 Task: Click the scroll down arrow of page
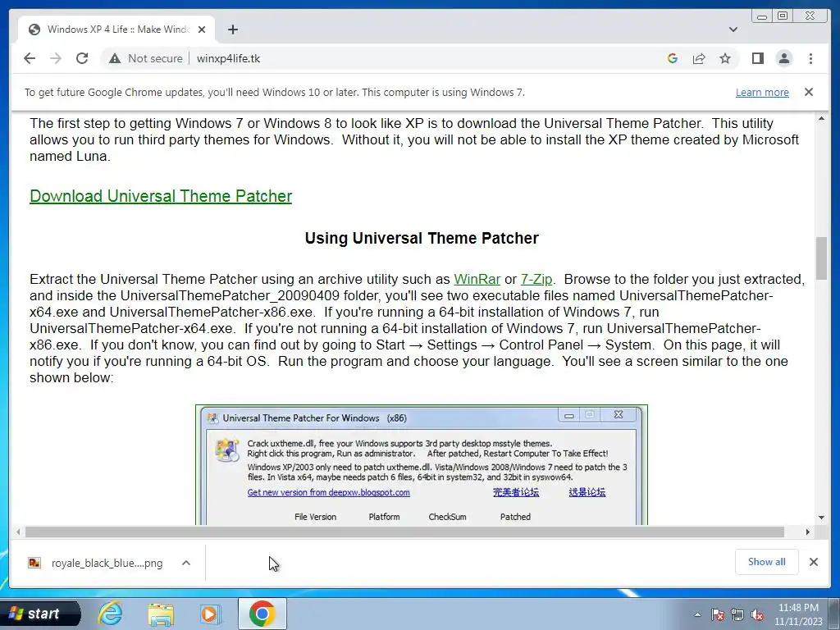[x=821, y=518]
